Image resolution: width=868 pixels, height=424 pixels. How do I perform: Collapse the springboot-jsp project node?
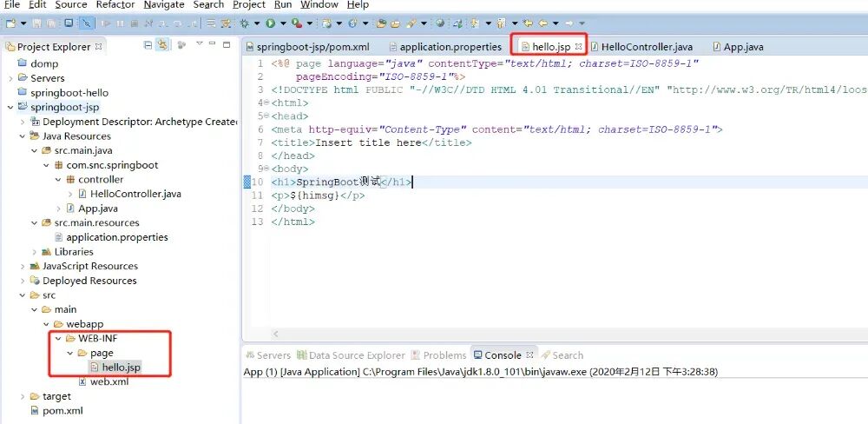[10, 107]
